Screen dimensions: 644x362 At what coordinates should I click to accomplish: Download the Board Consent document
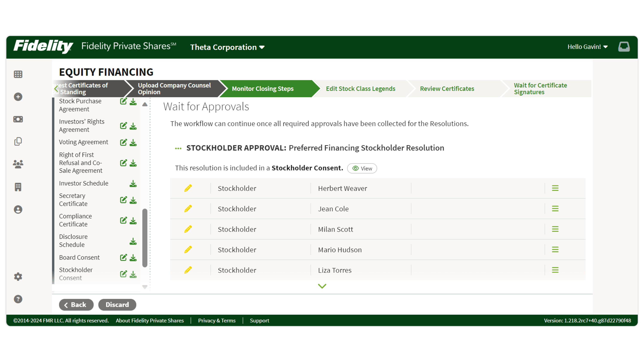[133, 257]
